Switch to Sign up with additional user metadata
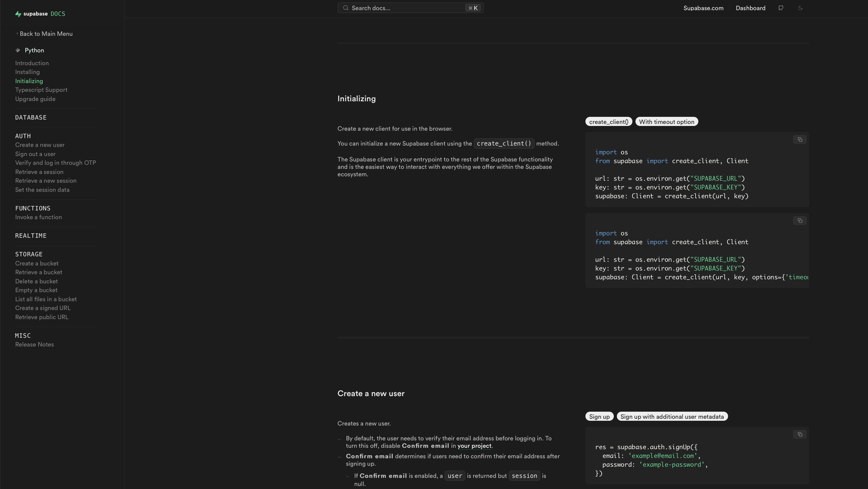The image size is (868, 489). click(672, 417)
